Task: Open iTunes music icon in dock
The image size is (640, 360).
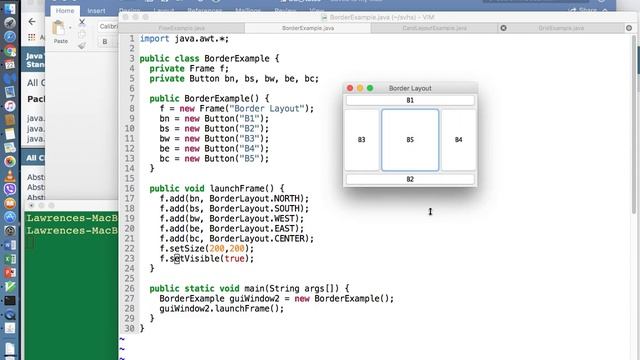Action: point(10,106)
